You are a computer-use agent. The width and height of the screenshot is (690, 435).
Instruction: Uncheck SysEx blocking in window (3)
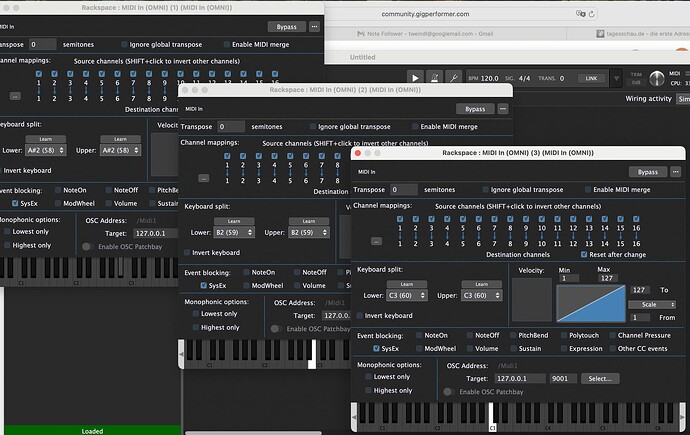point(376,348)
